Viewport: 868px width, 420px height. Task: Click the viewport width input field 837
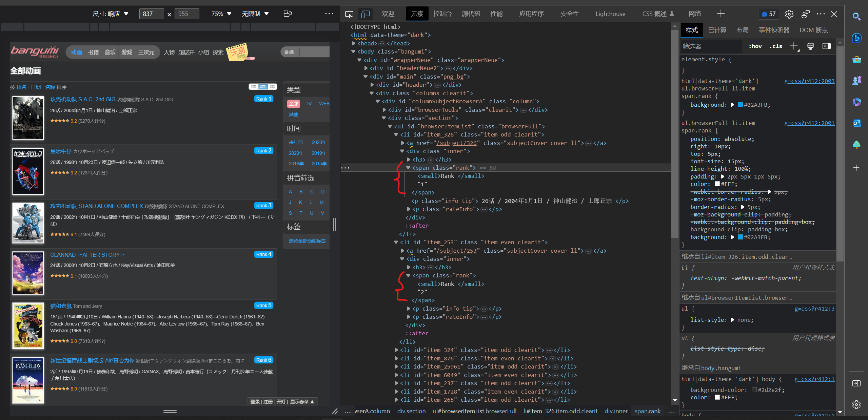[151, 14]
